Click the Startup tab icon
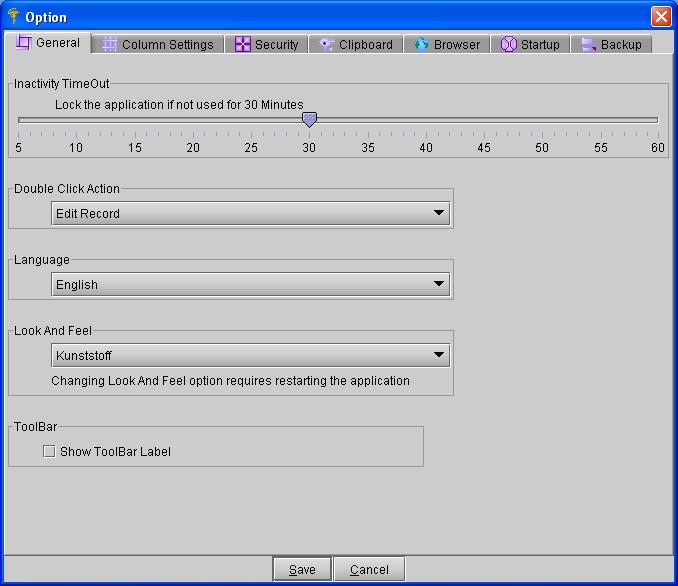 [508, 45]
